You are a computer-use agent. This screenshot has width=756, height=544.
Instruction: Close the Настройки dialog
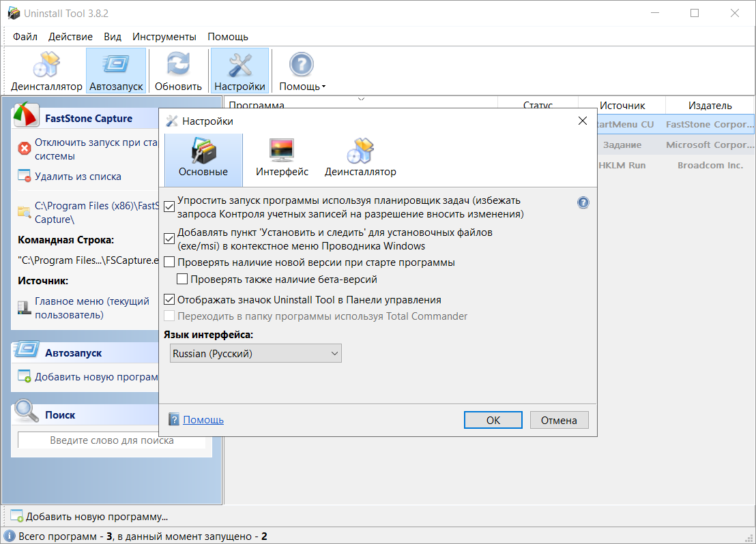(583, 121)
